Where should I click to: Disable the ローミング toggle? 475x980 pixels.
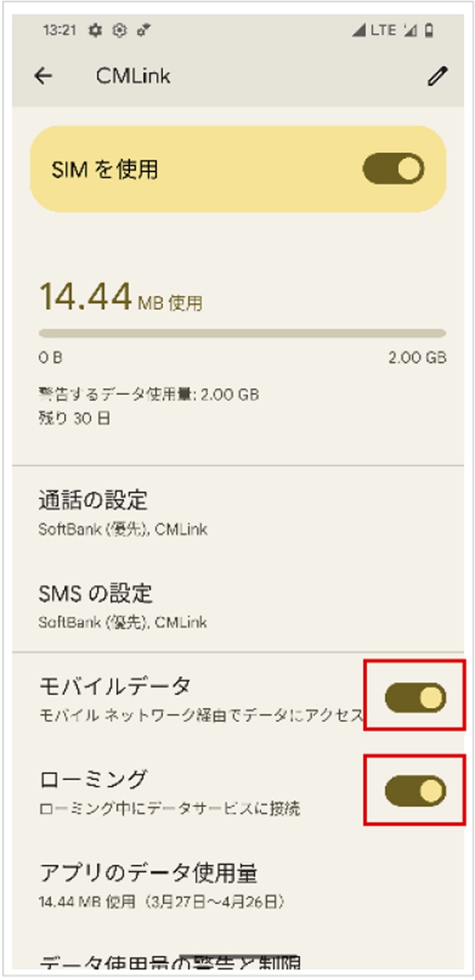click(415, 789)
